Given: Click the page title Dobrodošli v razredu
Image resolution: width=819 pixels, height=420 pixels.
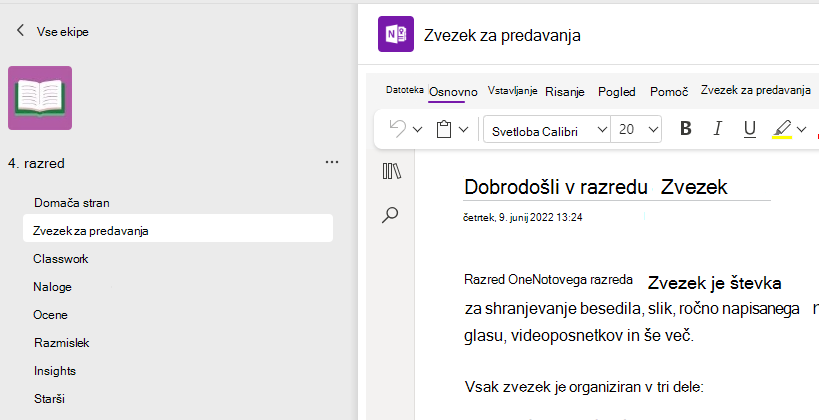Looking at the screenshot, I should (556, 186).
